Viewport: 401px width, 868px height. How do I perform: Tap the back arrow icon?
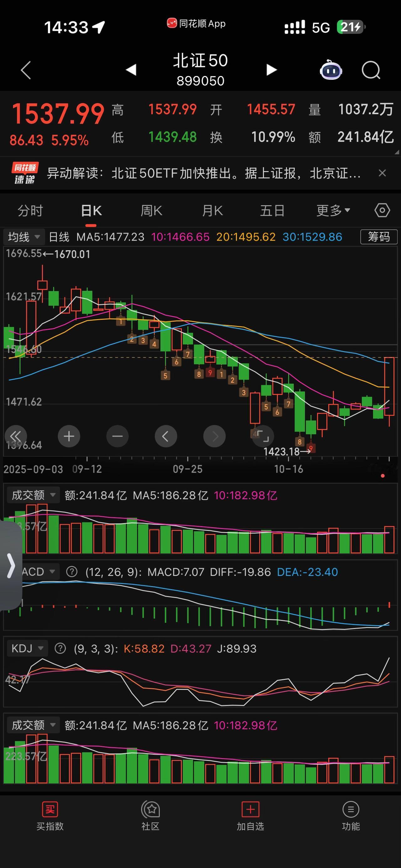coord(26,70)
